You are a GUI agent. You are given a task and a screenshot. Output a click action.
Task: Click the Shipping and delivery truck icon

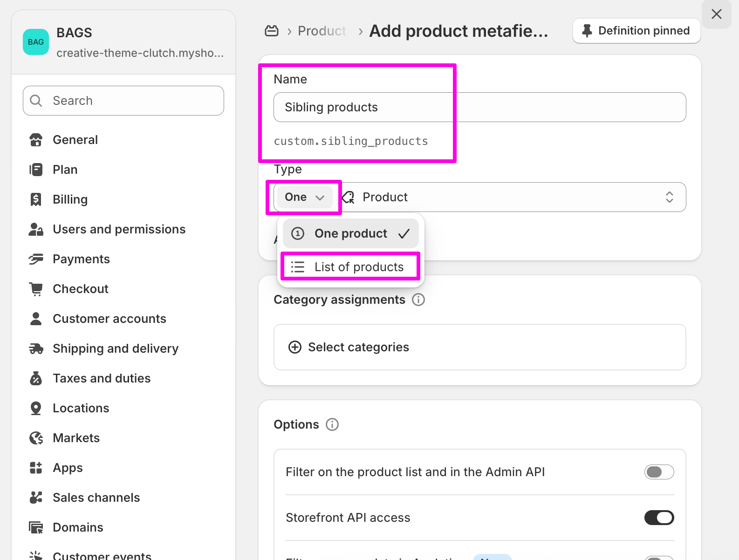pyautogui.click(x=35, y=348)
